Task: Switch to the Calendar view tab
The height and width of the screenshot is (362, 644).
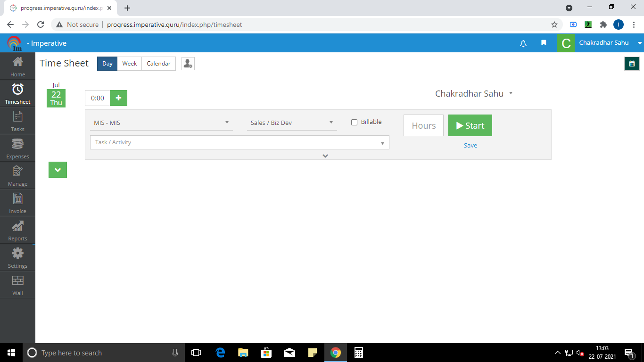Action: click(x=158, y=64)
